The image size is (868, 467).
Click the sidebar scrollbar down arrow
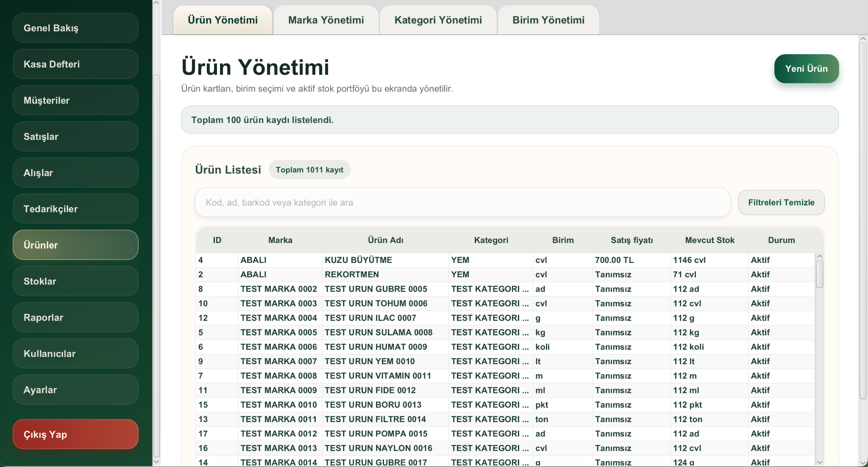point(156,462)
